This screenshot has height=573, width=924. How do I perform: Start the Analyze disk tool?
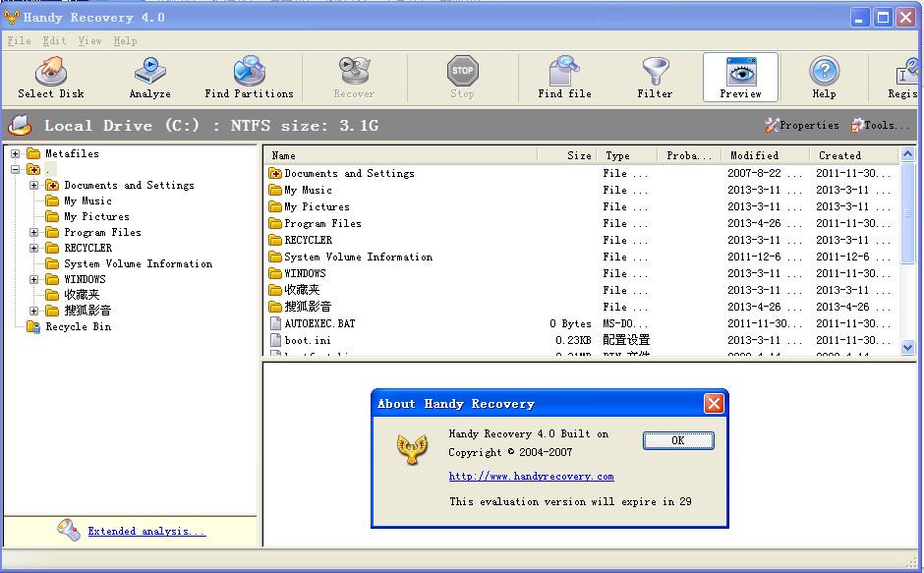(x=149, y=78)
